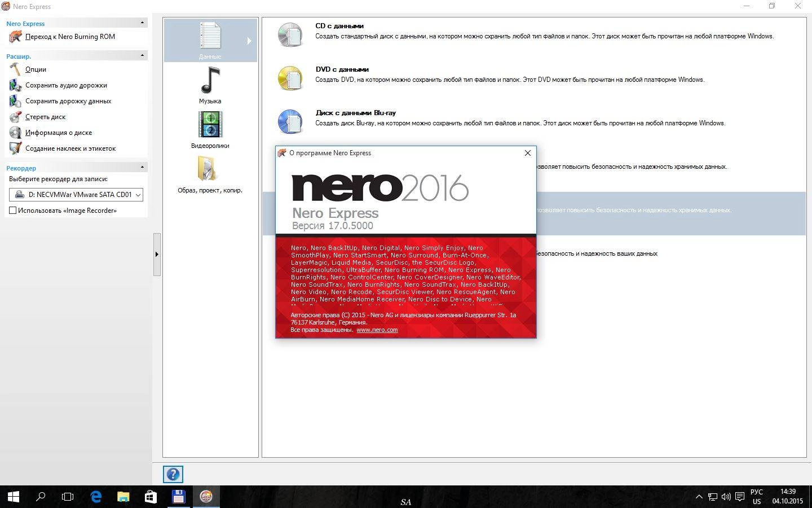Click the РУС language indicator
The image size is (812, 508).
[757, 492]
